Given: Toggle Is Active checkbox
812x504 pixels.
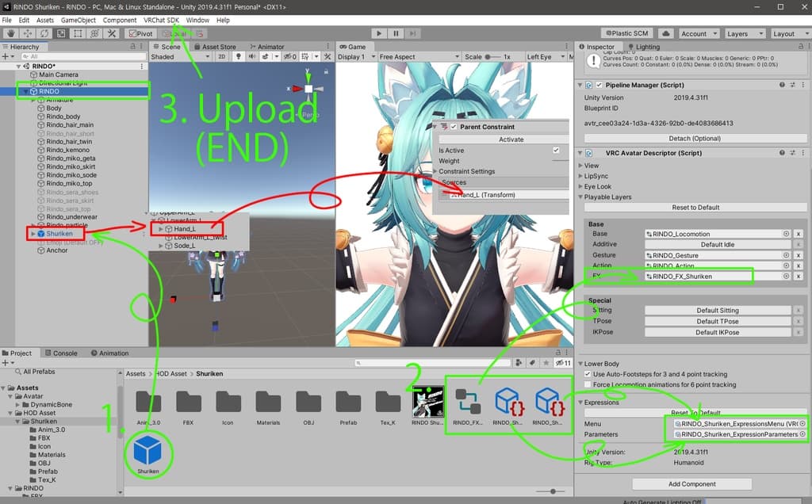Looking at the screenshot, I should 556,150.
